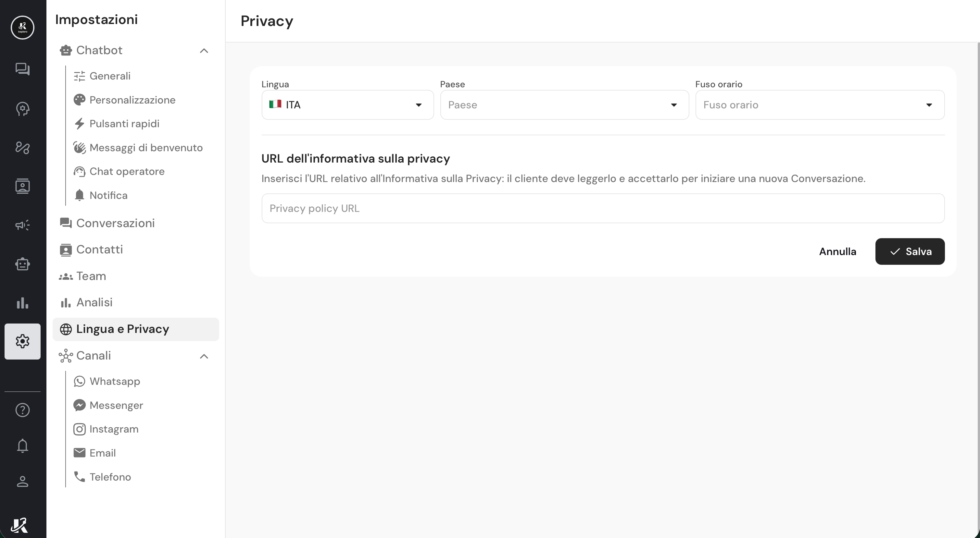The width and height of the screenshot is (980, 538).
Task: Focus the Privacy policy URL field
Action: pyautogui.click(x=603, y=208)
